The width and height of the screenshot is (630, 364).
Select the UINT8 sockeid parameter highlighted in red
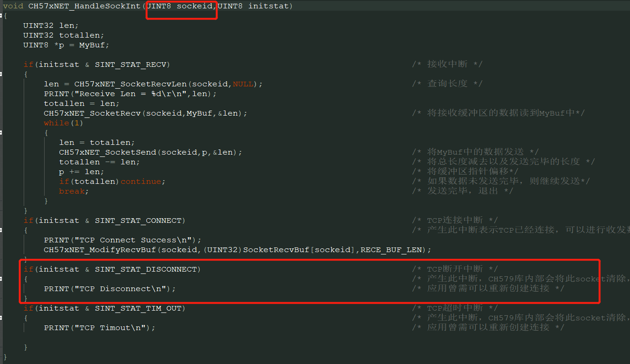tap(181, 6)
